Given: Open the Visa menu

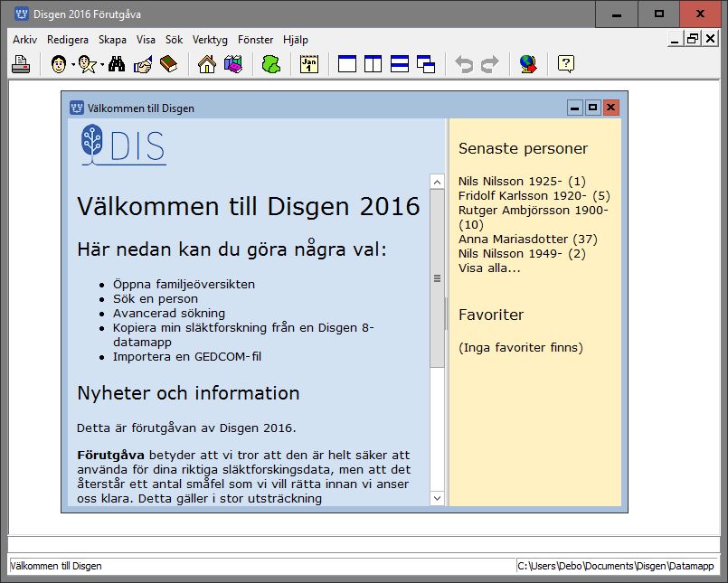Looking at the screenshot, I should [x=146, y=40].
